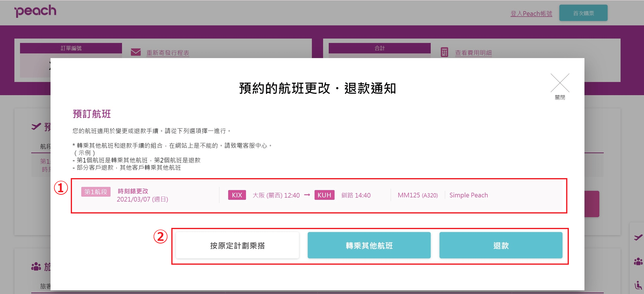The width and height of the screenshot is (644, 294).
Task: Click the passengers group icon in right sidebar
Action: [x=638, y=262]
